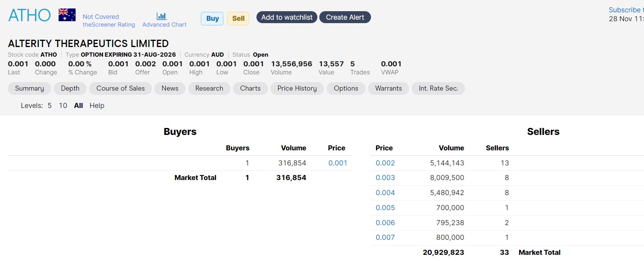Click the VWAP label
644x261 pixels.
click(x=389, y=72)
